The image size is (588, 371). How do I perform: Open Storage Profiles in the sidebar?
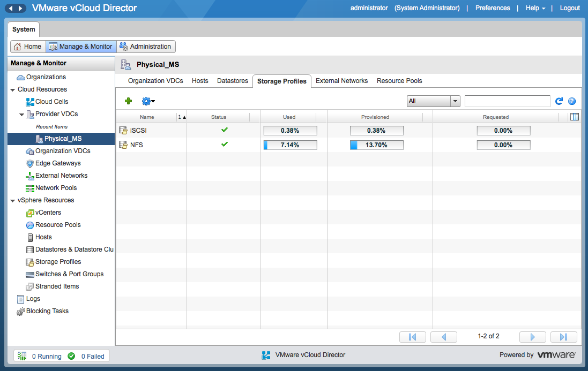point(58,262)
